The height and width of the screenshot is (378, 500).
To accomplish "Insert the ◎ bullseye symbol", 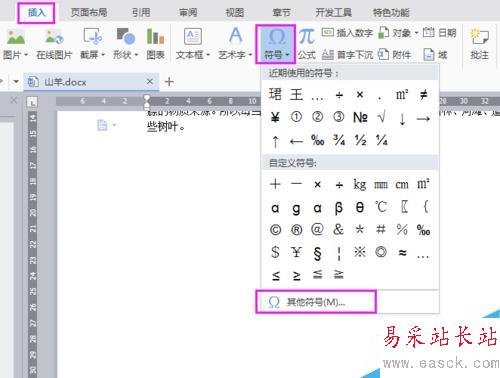I will click(x=381, y=252).
